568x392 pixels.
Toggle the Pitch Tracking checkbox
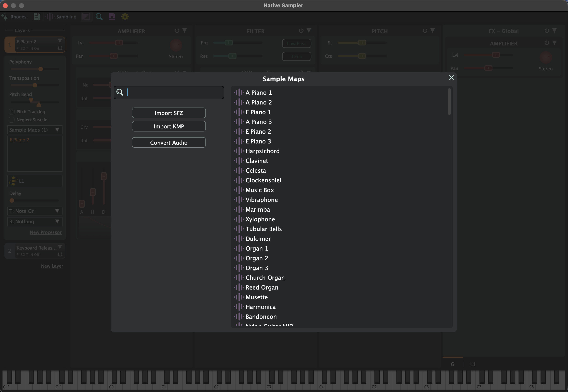click(12, 112)
